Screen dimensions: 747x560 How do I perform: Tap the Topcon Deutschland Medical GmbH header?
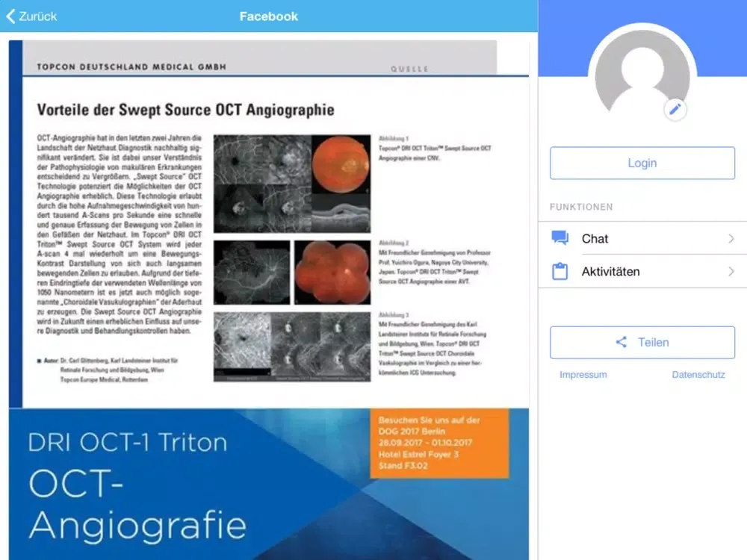pos(131,66)
